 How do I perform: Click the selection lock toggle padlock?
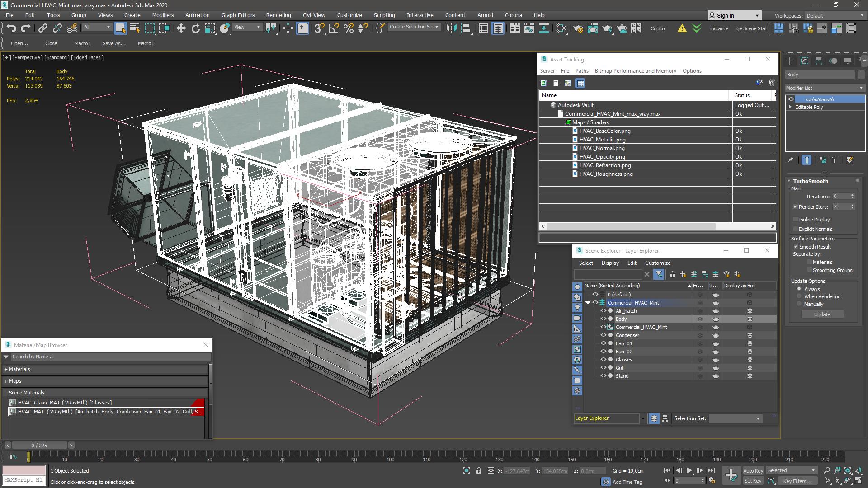(x=479, y=471)
